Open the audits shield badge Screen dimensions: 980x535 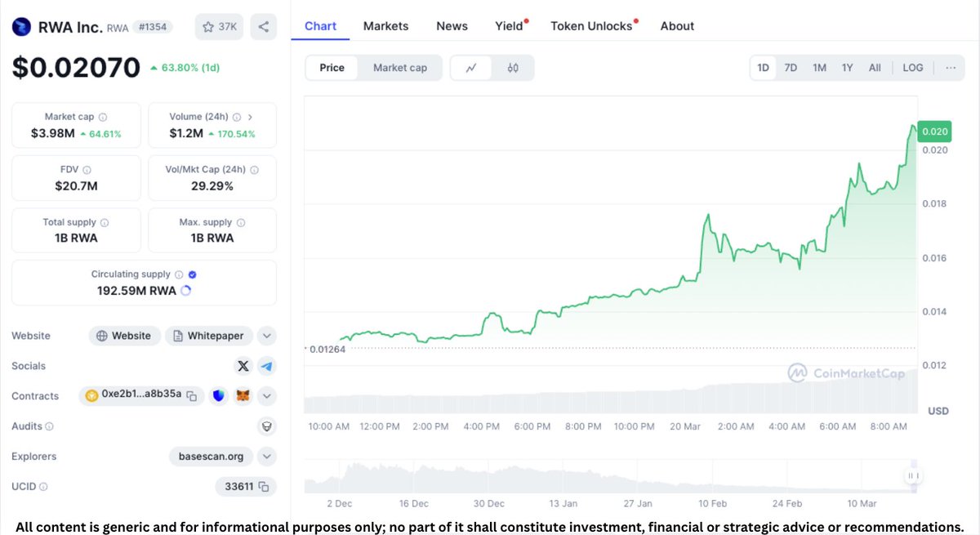pos(267,426)
